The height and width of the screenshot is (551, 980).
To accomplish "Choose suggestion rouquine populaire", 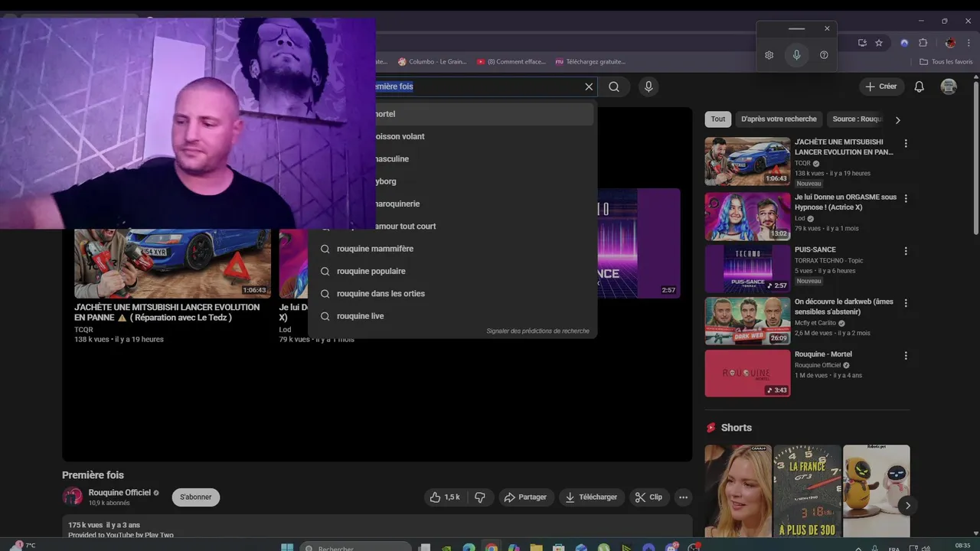I will 452,271.
